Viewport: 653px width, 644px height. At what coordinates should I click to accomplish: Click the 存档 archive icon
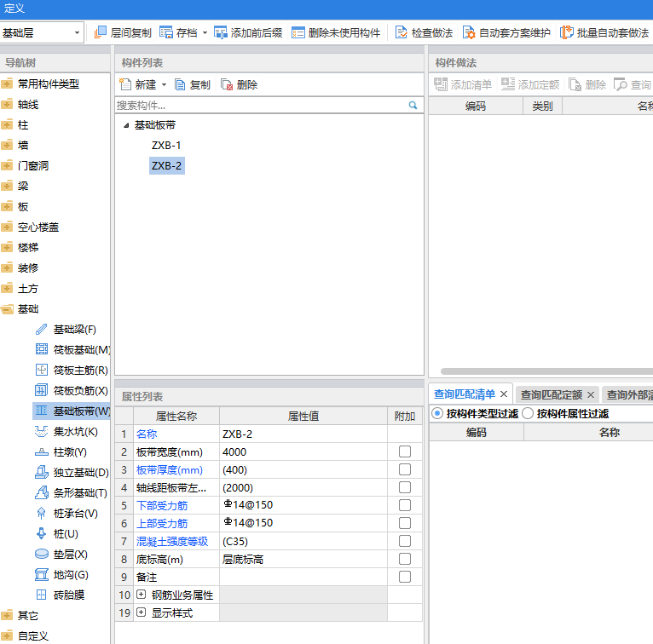click(166, 32)
